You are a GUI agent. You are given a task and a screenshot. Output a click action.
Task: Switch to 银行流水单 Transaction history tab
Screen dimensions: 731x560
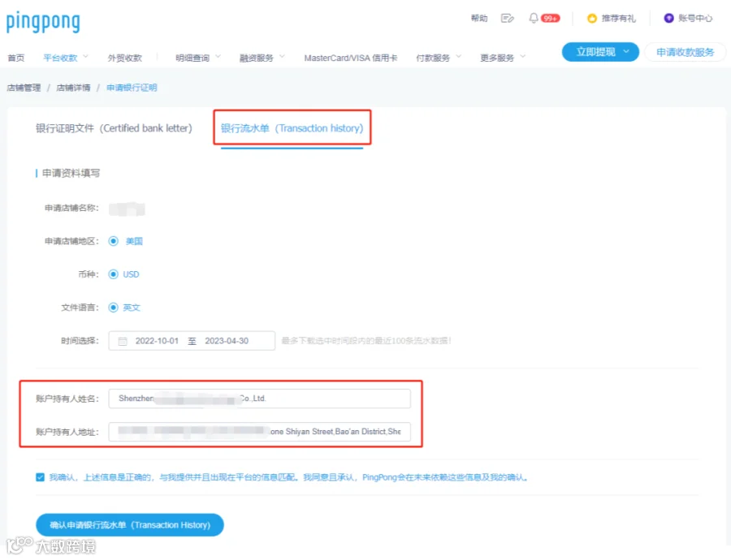pos(292,127)
